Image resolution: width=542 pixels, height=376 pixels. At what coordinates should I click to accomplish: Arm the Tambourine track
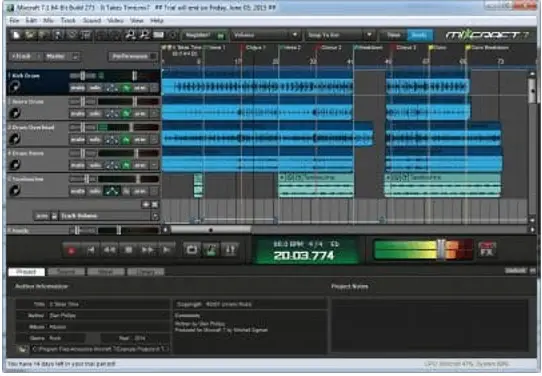[140, 191]
